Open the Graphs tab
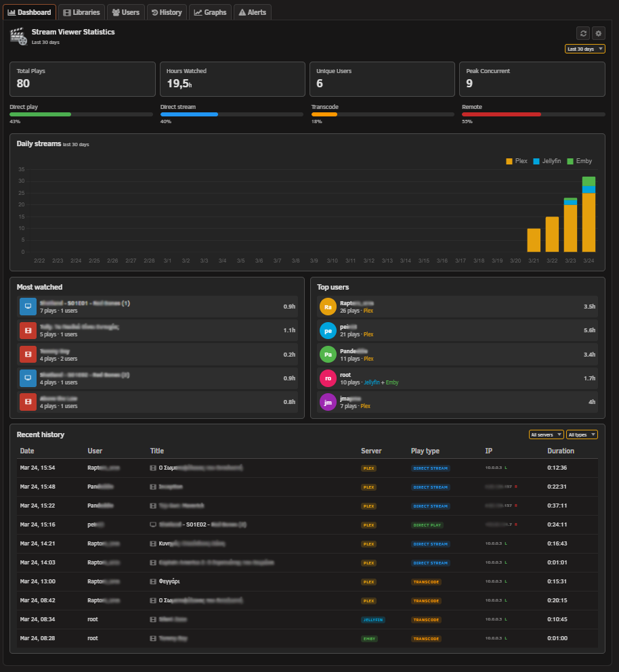 [x=210, y=12]
